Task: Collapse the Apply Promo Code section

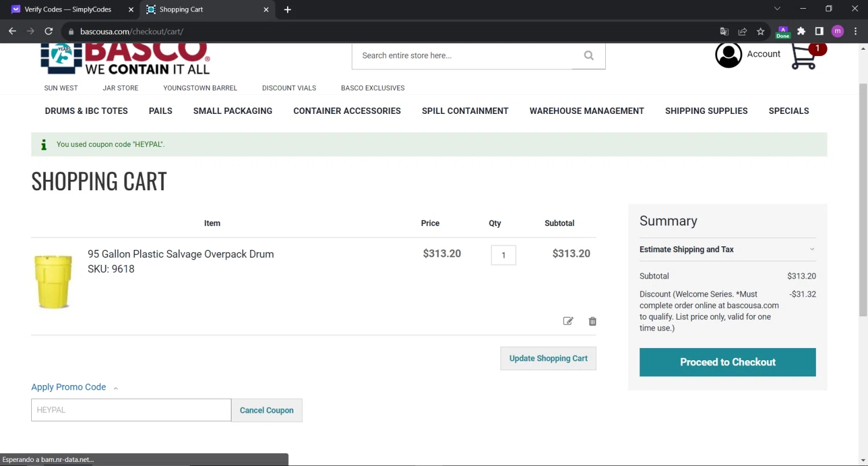Action: tap(75, 387)
